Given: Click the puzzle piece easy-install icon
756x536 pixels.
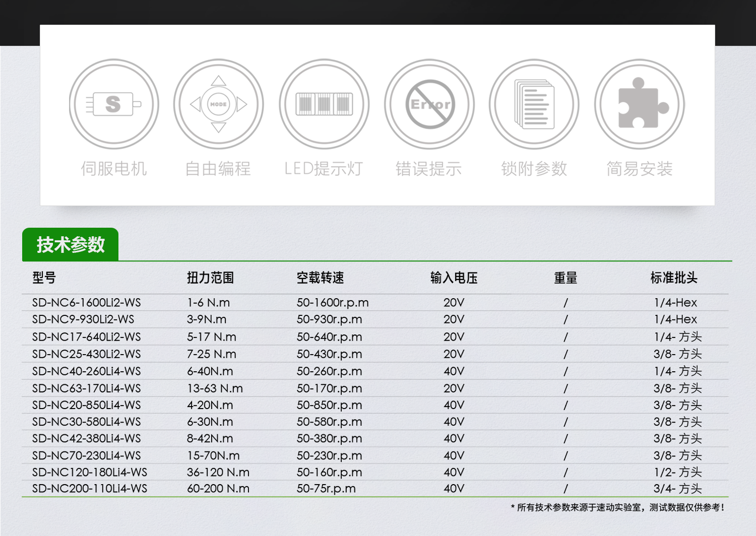Looking at the screenshot, I should [x=640, y=104].
